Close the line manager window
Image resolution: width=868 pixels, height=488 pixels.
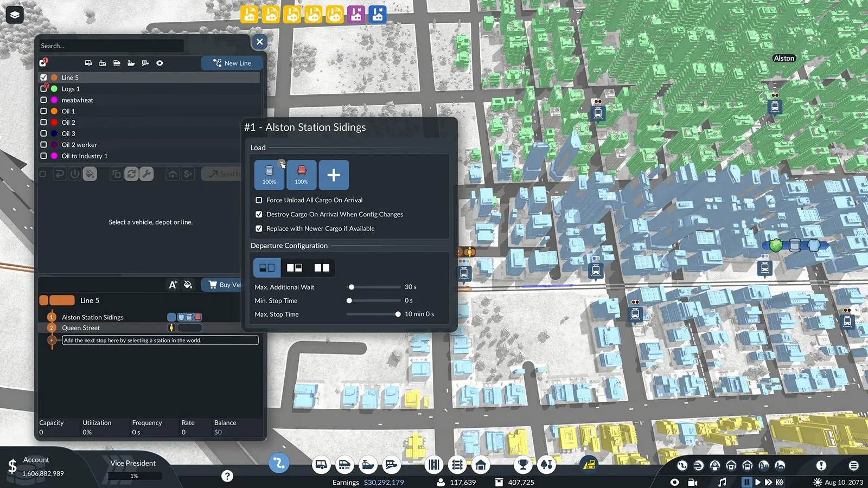(x=259, y=42)
